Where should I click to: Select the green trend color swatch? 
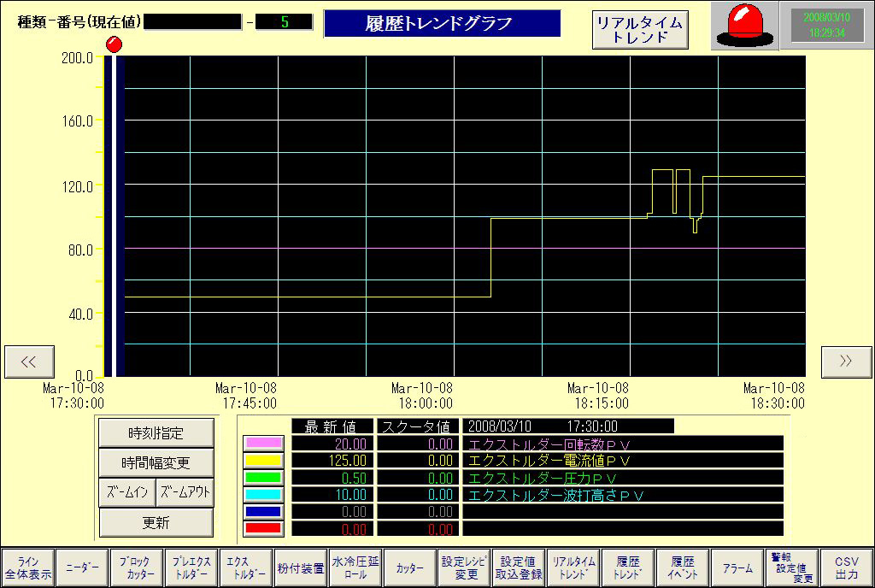[x=263, y=478]
